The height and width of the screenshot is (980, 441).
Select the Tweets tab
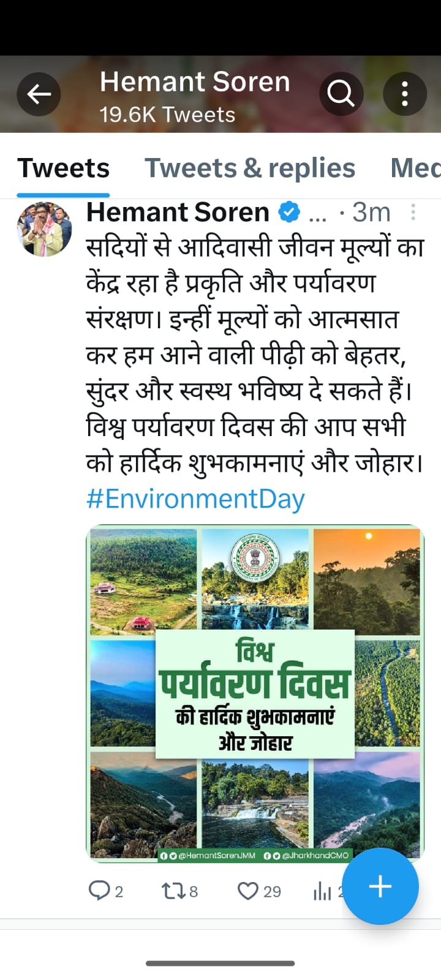click(x=63, y=168)
